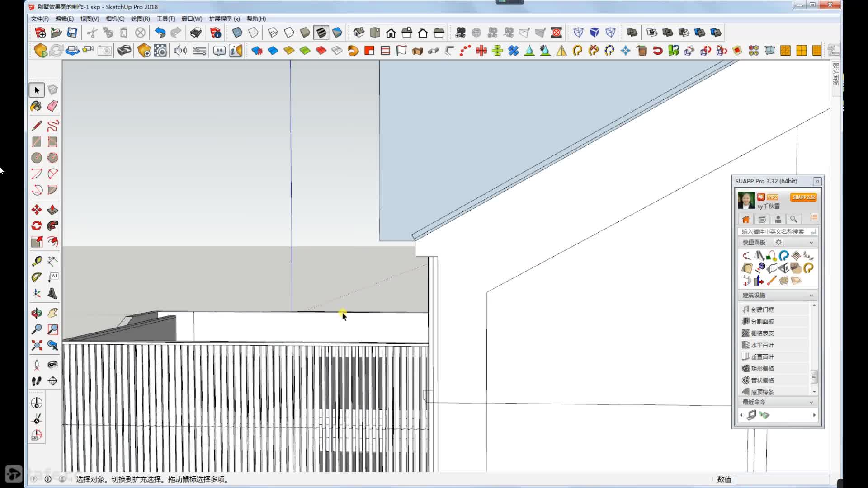This screenshot has height=488, width=868.
Task: Choose the Rotate tool
Action: click(37, 225)
